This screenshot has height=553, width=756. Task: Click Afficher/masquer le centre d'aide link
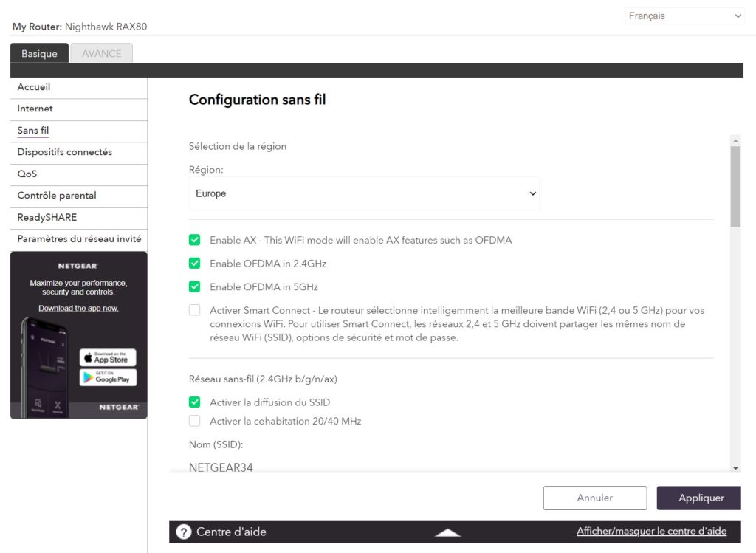651,532
